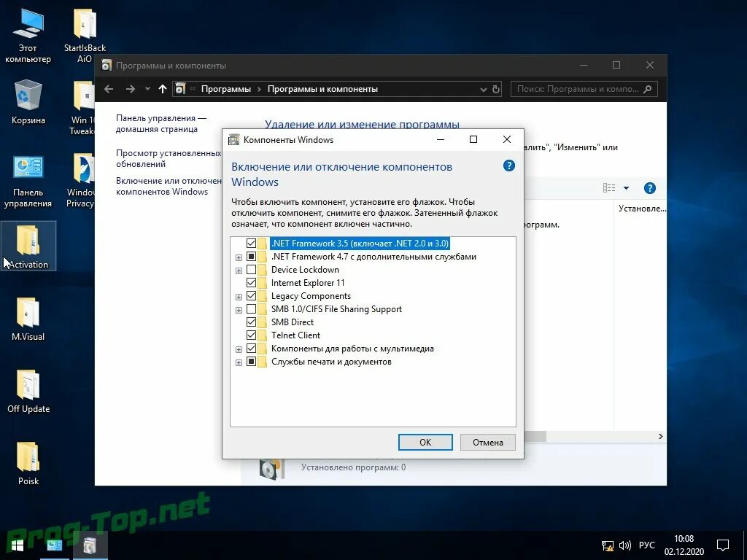The image size is (747, 560).
Task: Click the horizontal scrollbar right arrow
Action: 660,436
